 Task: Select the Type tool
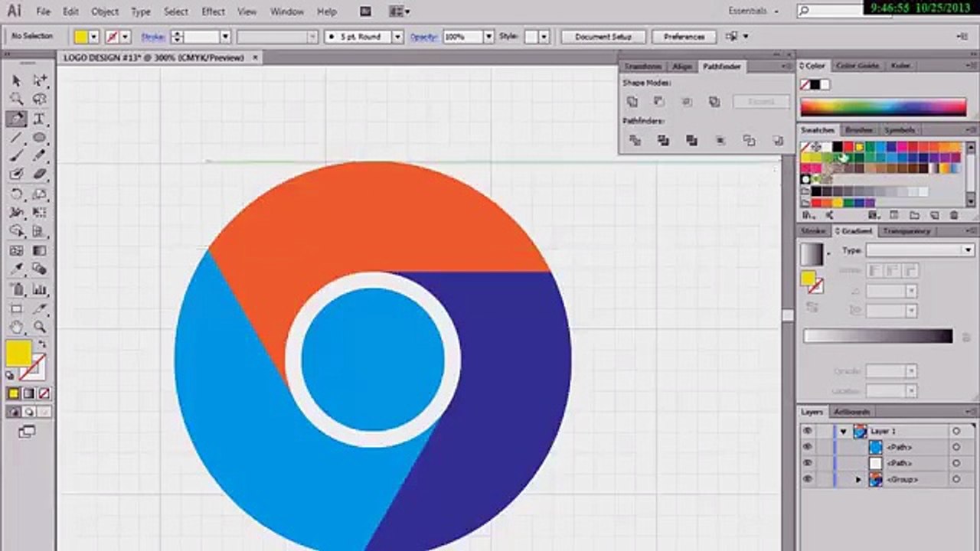click(39, 119)
